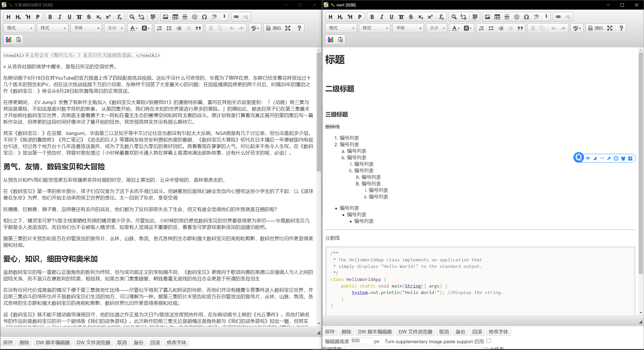This screenshot has width=644, height=350.
Task: Insert a table in the start window
Action: 497,17
